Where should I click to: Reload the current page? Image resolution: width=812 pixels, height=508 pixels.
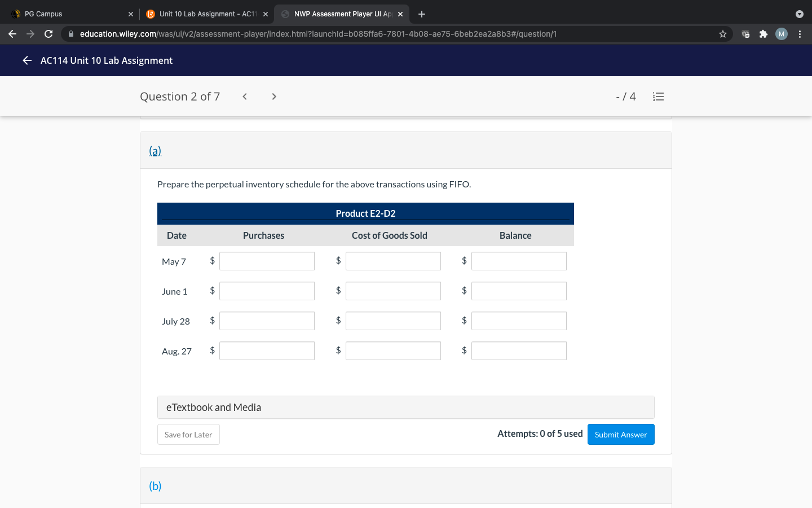pyautogui.click(x=48, y=34)
